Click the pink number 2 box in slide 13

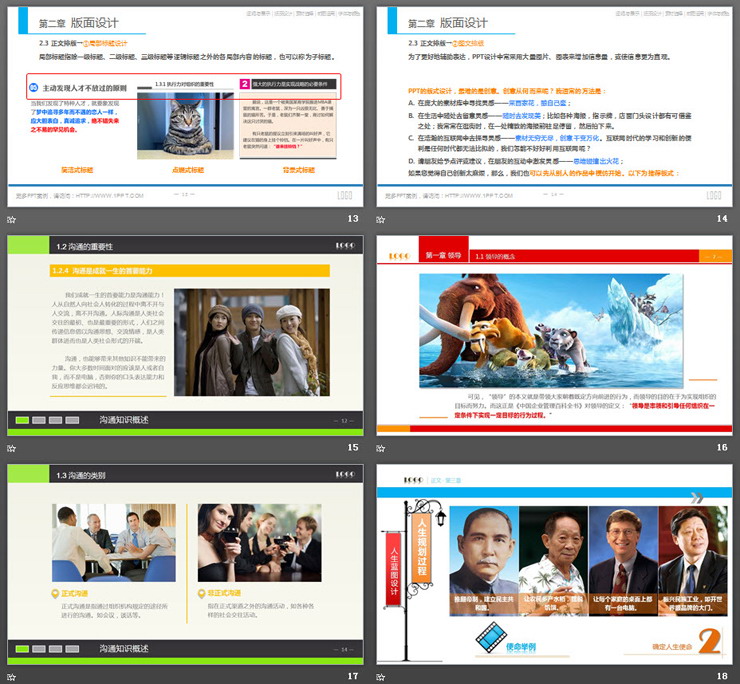(x=244, y=84)
